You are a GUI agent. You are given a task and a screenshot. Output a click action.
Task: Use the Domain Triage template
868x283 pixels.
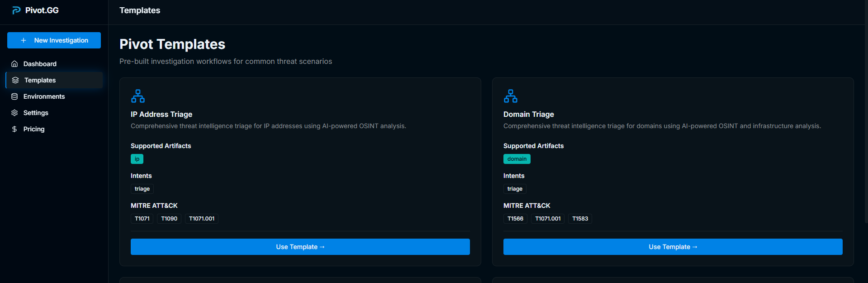coord(673,247)
